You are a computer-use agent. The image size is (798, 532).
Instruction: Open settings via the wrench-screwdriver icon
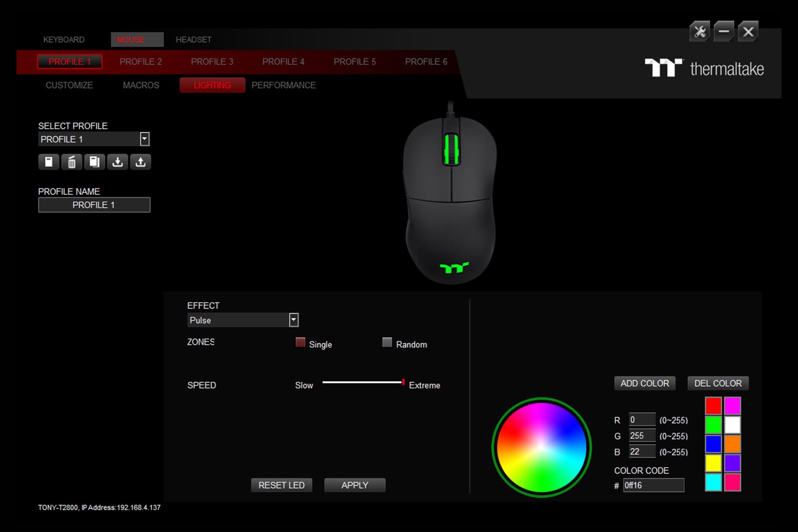700,32
